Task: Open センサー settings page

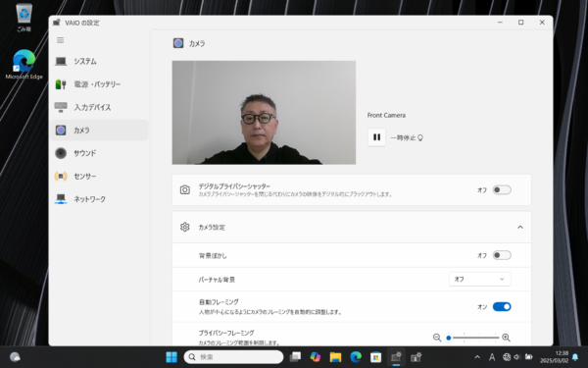Action: 100,176
